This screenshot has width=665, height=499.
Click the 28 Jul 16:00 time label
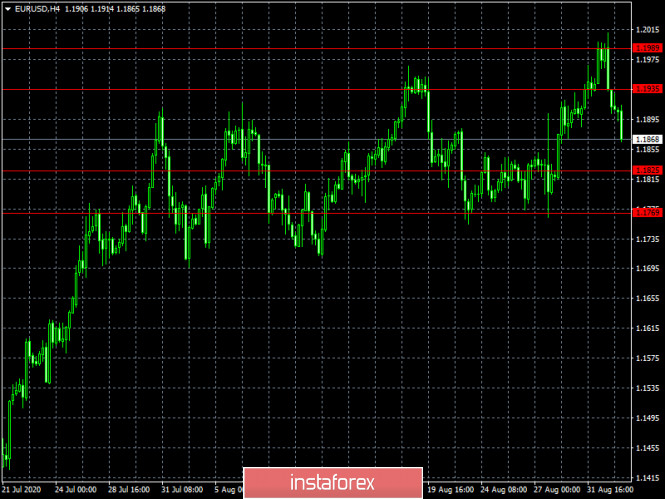[x=129, y=491]
